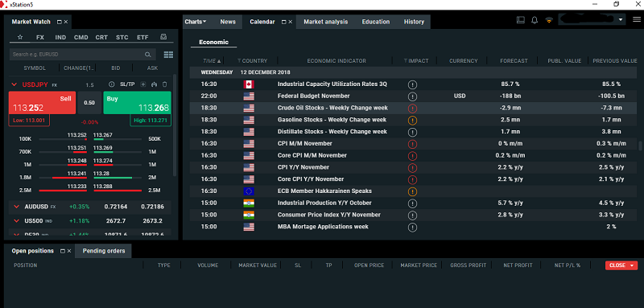Open the Charts dropdown menu
Screen dimensions: 644x308
196,22
